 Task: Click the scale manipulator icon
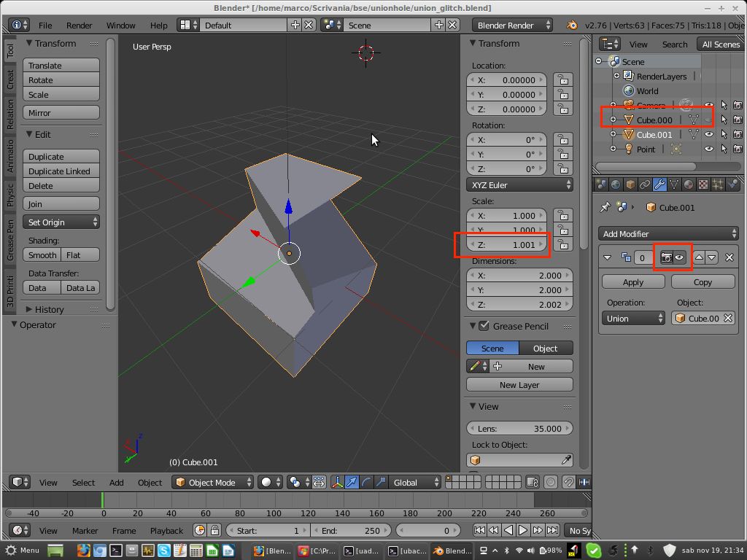point(380,483)
